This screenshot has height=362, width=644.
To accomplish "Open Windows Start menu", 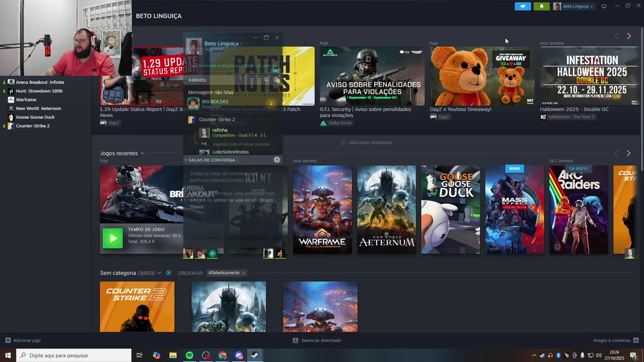I will pyautogui.click(x=8, y=355).
